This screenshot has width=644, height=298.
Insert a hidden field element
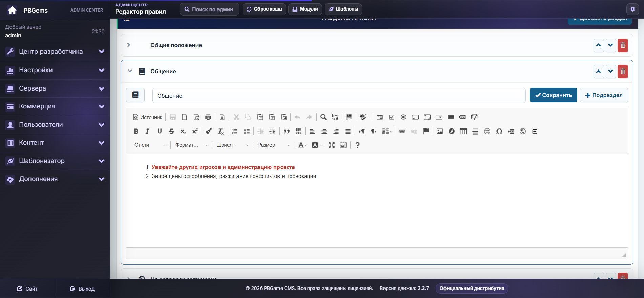(475, 117)
